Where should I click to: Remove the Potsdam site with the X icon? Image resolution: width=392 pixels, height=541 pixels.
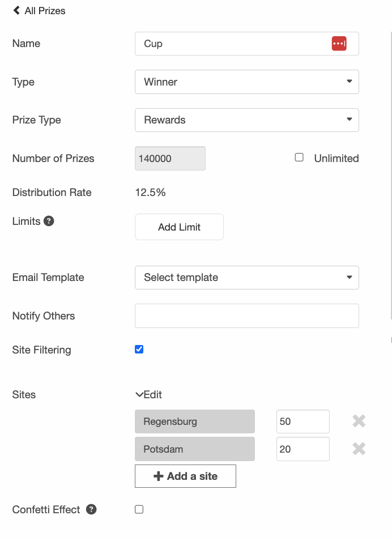[x=359, y=449]
